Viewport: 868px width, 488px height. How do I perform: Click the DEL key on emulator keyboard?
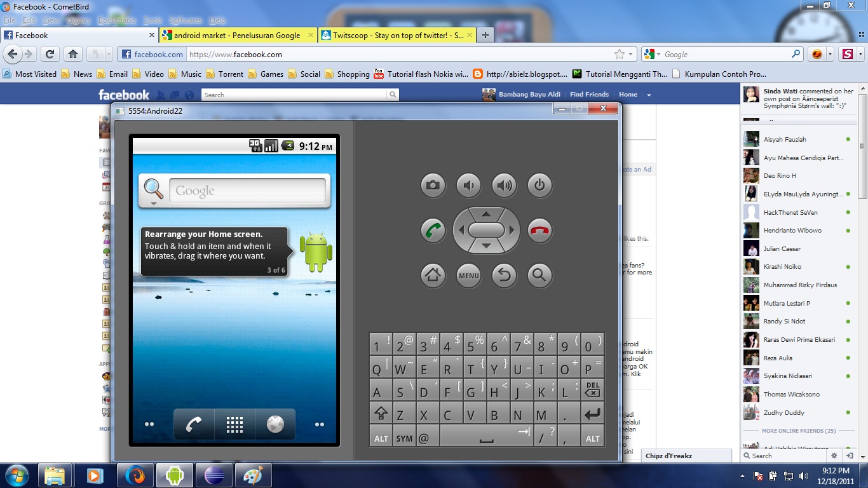[592, 389]
